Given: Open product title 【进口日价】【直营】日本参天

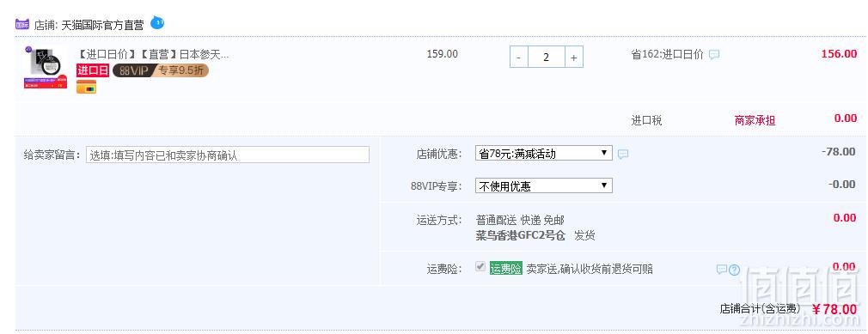Looking at the screenshot, I should [152, 54].
